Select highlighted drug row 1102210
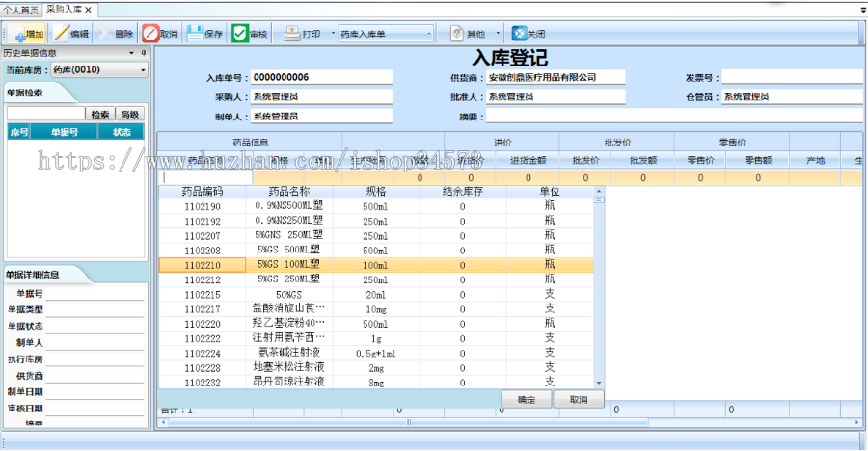This screenshot has height=451, width=868. pyautogui.click(x=376, y=265)
